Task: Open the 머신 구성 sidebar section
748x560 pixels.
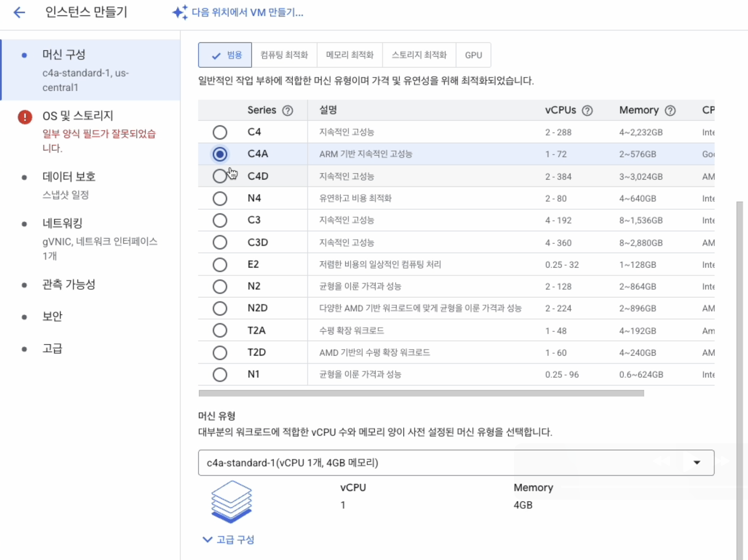Action: 91,70
